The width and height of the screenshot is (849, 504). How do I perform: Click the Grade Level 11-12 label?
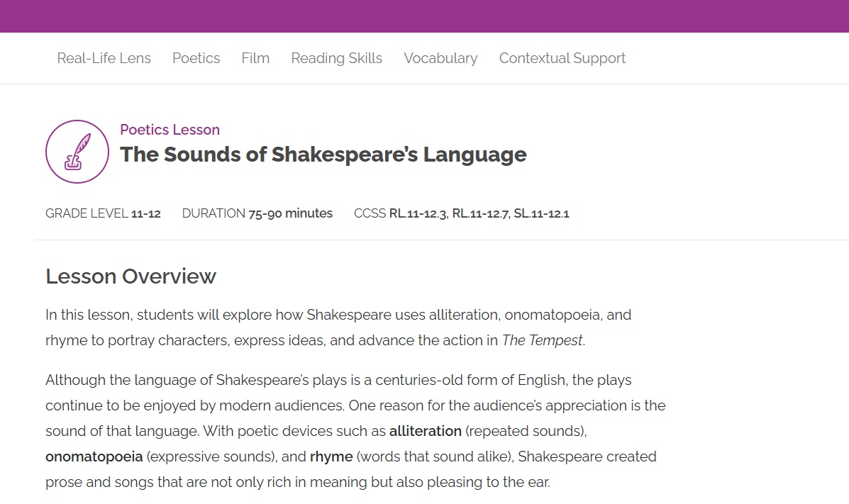(103, 213)
